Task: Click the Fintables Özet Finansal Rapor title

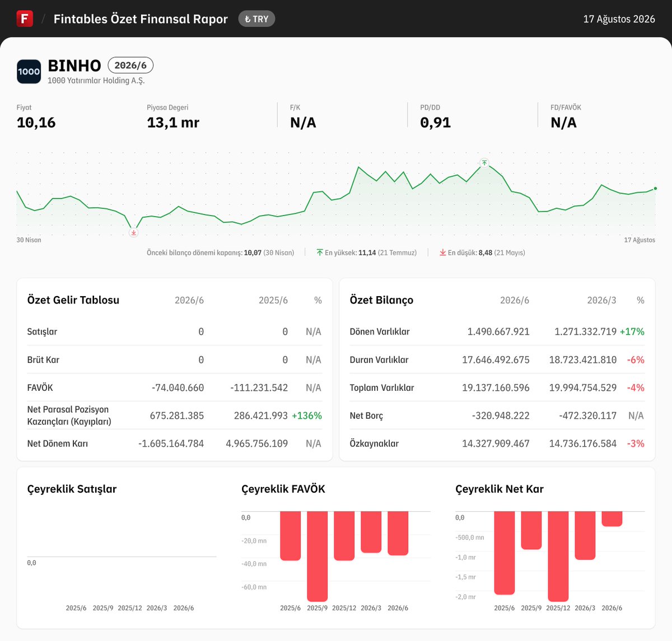Action: pos(141,19)
